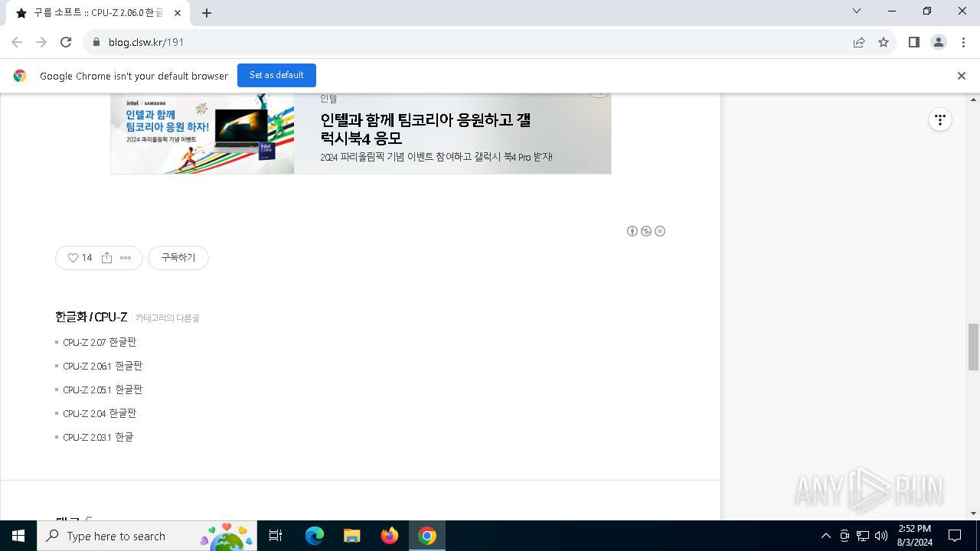Click the network tray icon

point(863,536)
